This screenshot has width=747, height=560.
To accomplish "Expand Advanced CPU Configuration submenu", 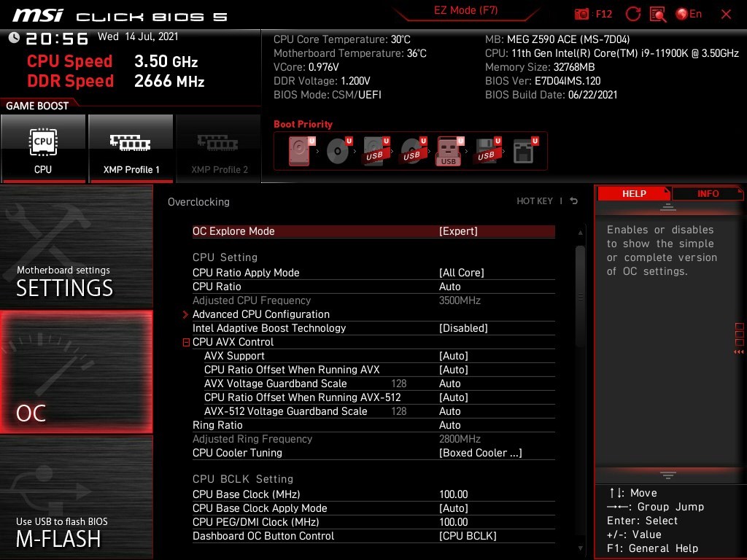I will coord(260,314).
